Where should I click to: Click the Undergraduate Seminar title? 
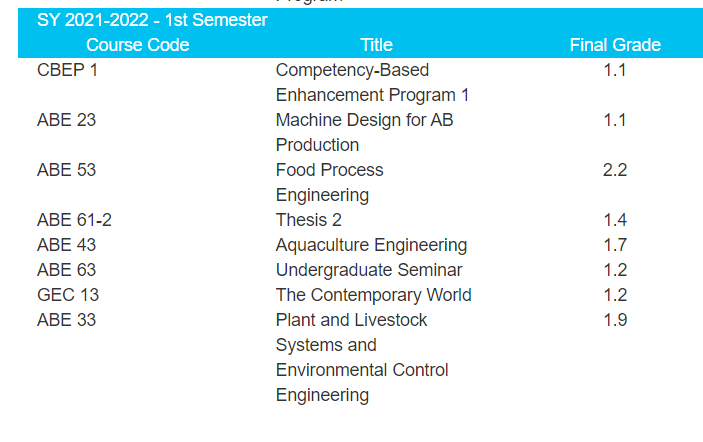(x=369, y=270)
